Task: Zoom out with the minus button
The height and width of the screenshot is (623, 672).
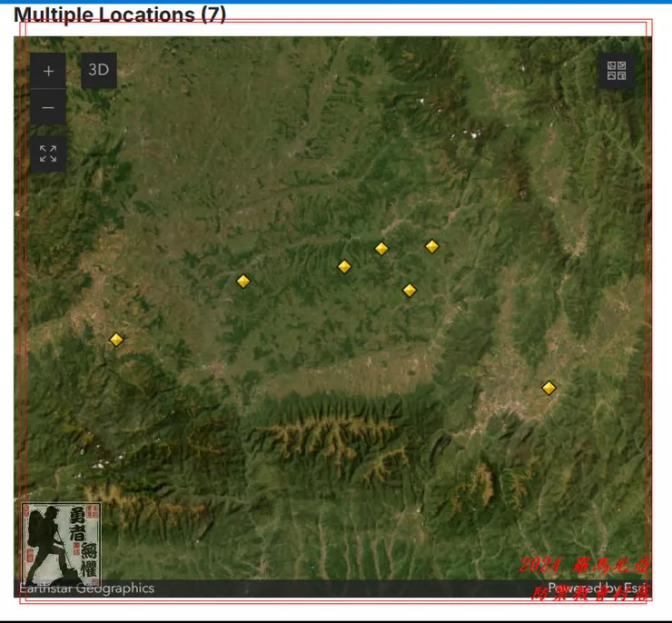Action: coord(48,107)
